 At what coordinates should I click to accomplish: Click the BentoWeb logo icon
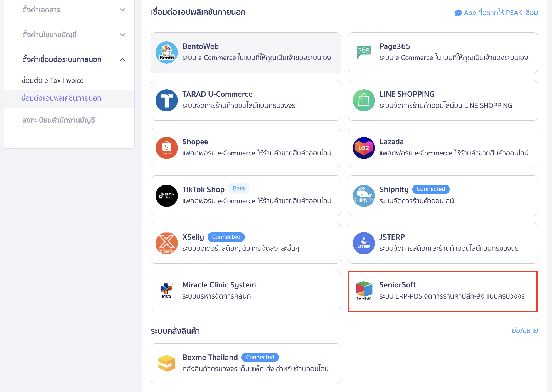pos(166,53)
